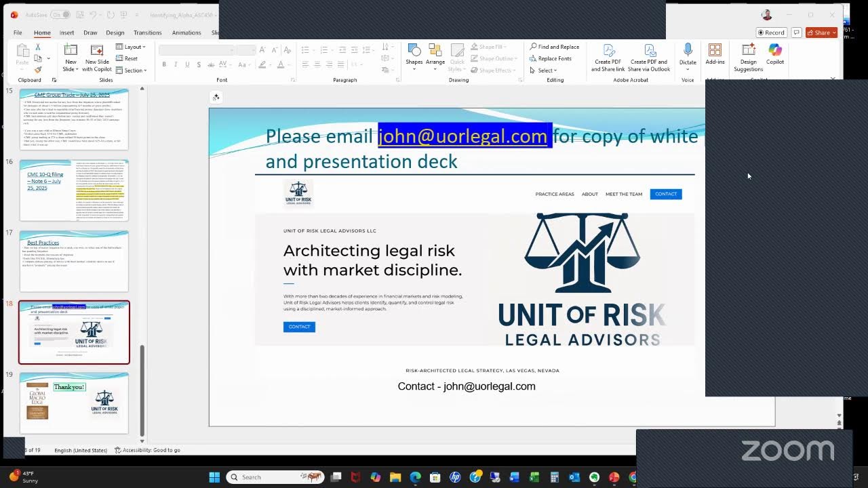Toggle the AutoSave switch

pos(60,14)
